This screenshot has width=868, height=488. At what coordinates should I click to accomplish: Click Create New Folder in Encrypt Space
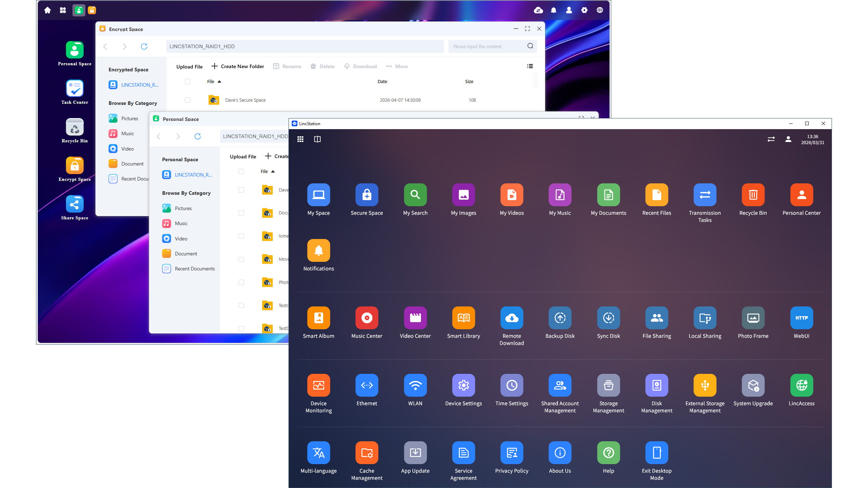click(x=237, y=66)
